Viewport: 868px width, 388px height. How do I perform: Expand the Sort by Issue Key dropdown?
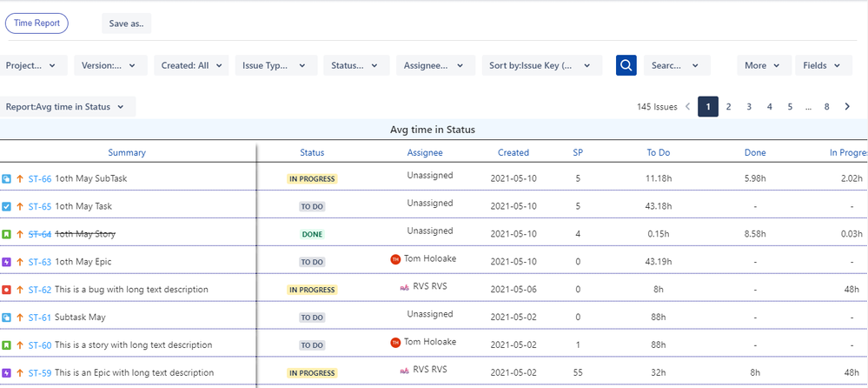[x=541, y=65]
